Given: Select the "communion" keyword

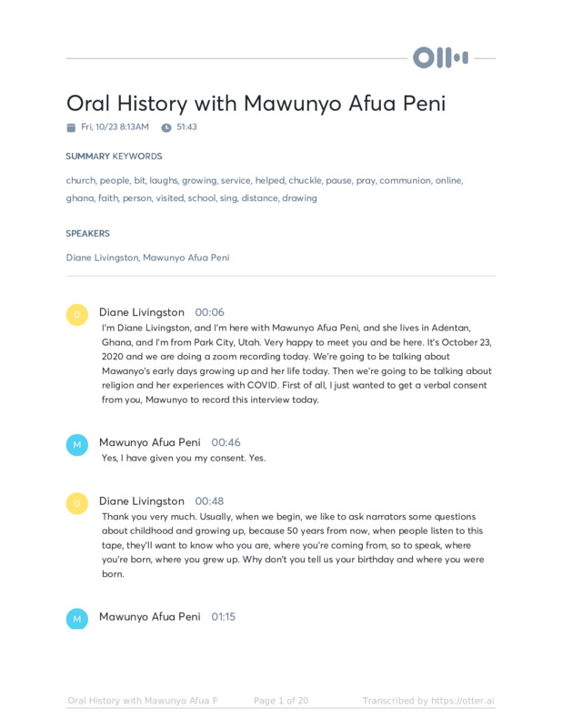Looking at the screenshot, I should [405, 180].
